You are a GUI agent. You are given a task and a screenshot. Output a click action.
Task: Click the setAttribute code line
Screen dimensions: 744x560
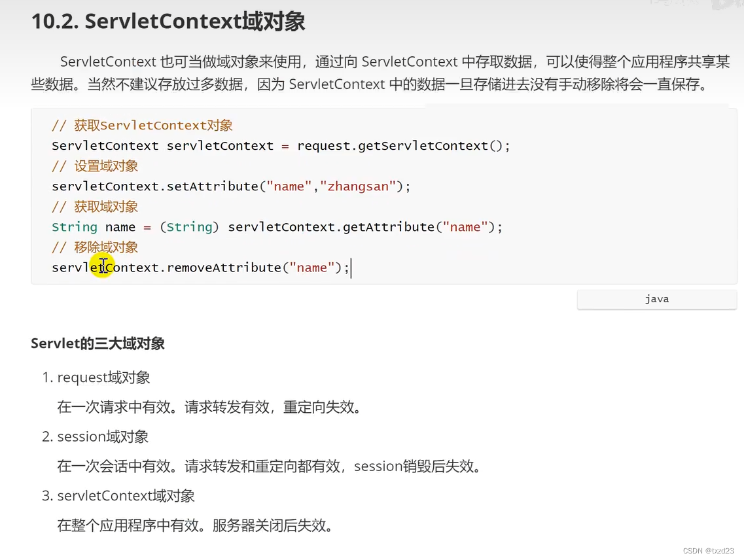tap(230, 186)
